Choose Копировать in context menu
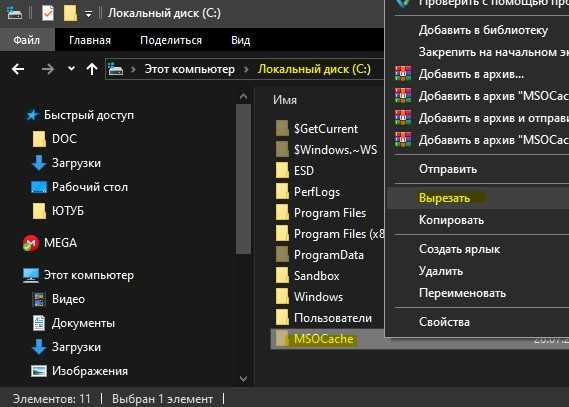The width and height of the screenshot is (569, 407). [451, 220]
